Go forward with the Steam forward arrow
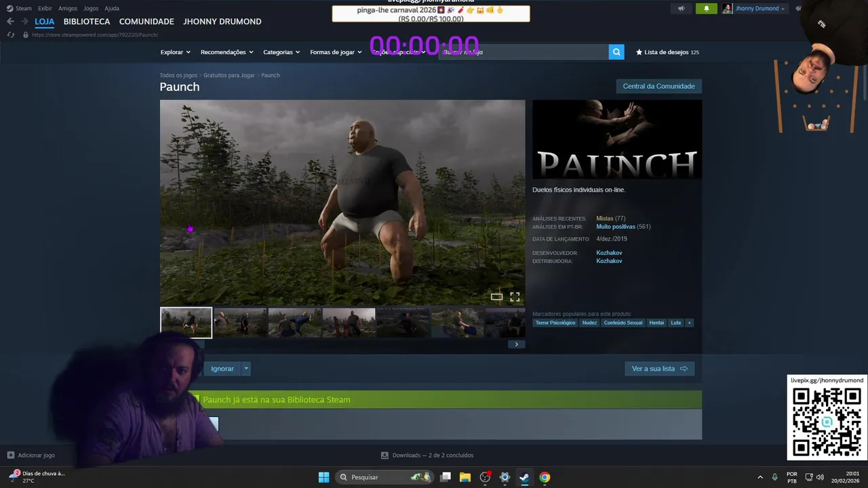Image resolution: width=868 pixels, height=488 pixels. point(24,22)
